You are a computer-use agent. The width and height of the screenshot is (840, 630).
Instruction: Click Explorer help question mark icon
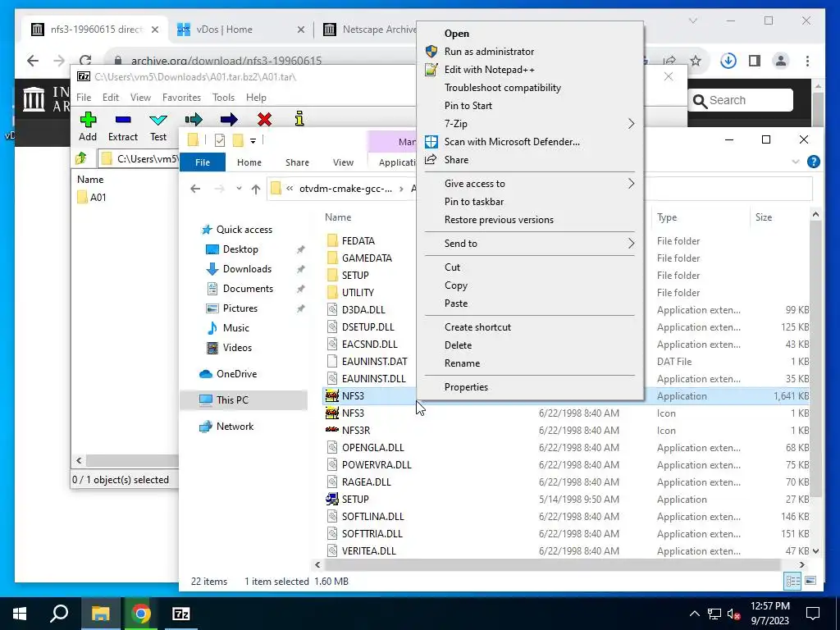click(x=813, y=162)
